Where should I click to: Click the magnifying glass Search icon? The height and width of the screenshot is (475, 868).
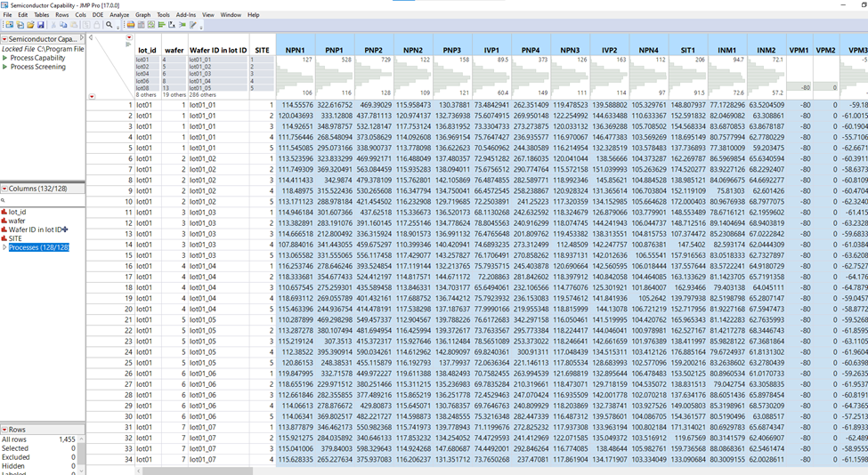click(x=109, y=25)
